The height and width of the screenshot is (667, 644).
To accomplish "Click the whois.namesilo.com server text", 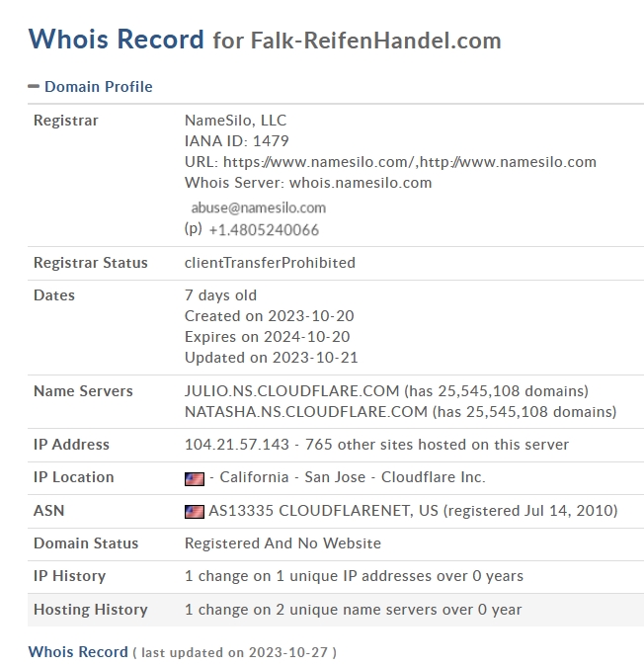I will [x=361, y=183].
